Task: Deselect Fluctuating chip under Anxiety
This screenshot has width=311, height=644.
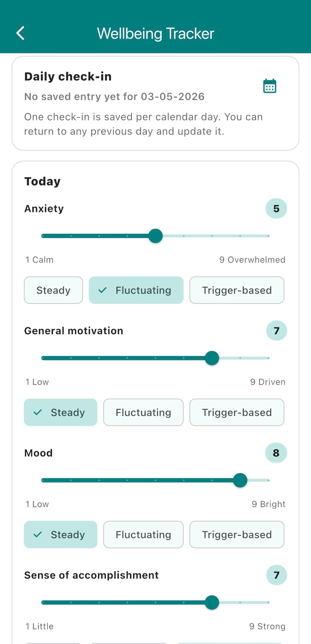Action: (x=136, y=290)
